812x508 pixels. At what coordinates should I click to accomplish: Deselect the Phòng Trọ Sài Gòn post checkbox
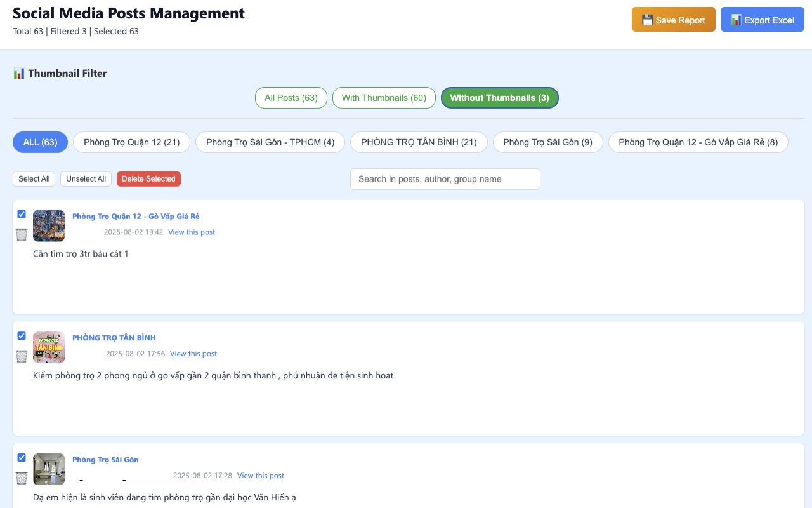click(22, 457)
